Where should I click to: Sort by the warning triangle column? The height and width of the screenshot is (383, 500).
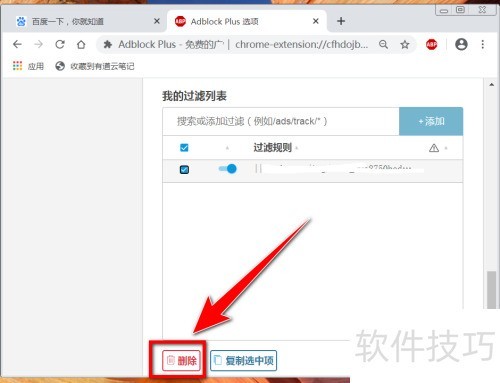pyautogui.click(x=434, y=148)
